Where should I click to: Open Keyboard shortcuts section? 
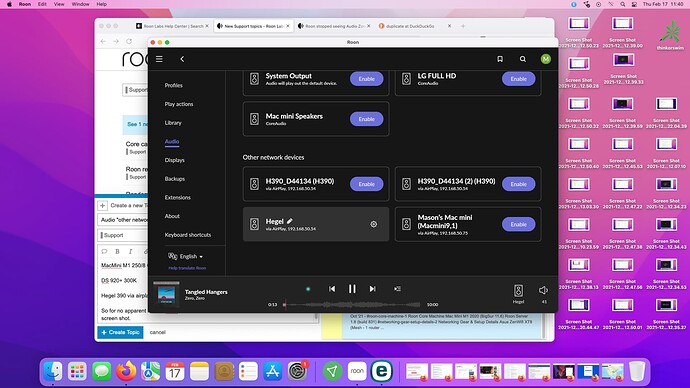[x=187, y=235]
